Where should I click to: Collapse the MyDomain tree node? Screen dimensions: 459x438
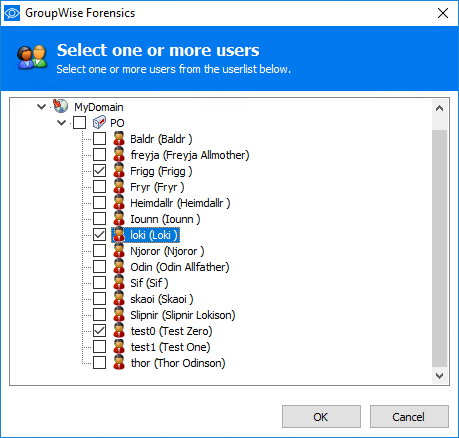click(41, 107)
